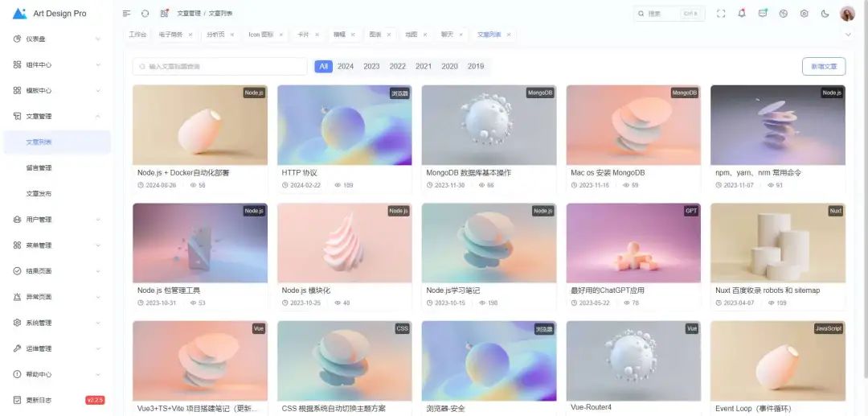Expand the 仪表盘 sidebar menu
This screenshot has width=868, height=416.
pyautogui.click(x=55, y=39)
